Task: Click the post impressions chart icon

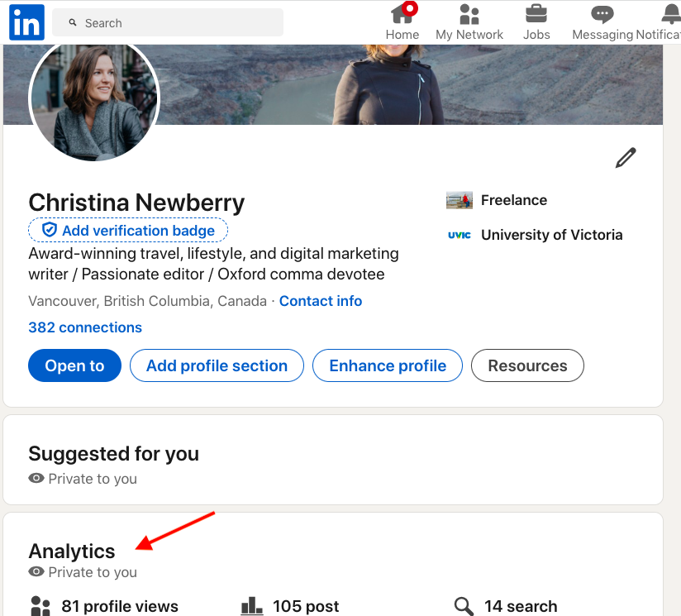Action: click(x=251, y=605)
